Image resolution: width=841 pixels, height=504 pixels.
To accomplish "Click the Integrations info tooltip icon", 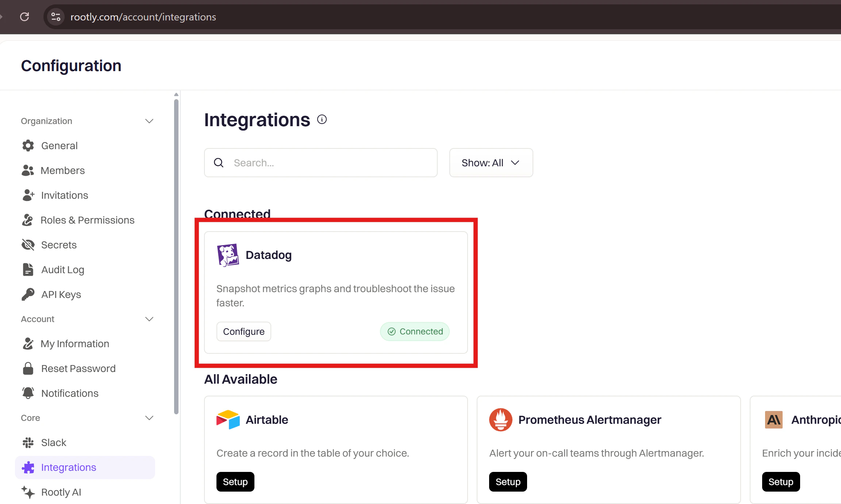I will coord(322,119).
